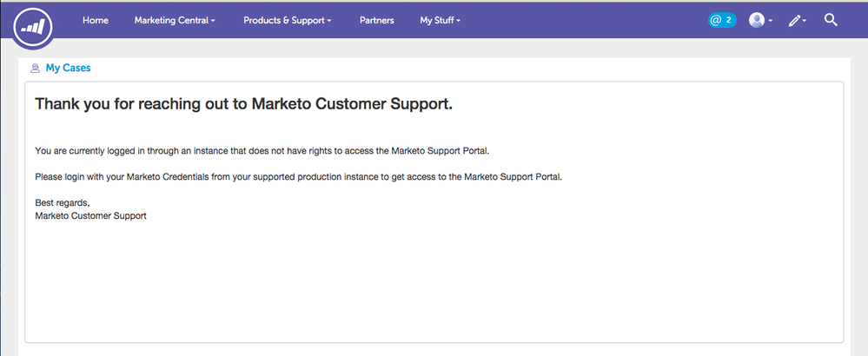Expand the Marketing Central menu

pos(175,20)
